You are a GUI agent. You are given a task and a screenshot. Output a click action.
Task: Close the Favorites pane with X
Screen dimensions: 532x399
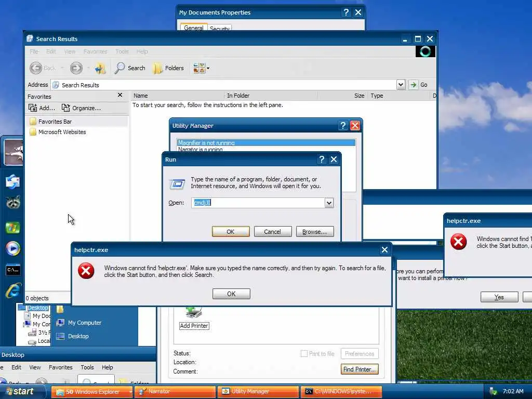[x=120, y=95]
